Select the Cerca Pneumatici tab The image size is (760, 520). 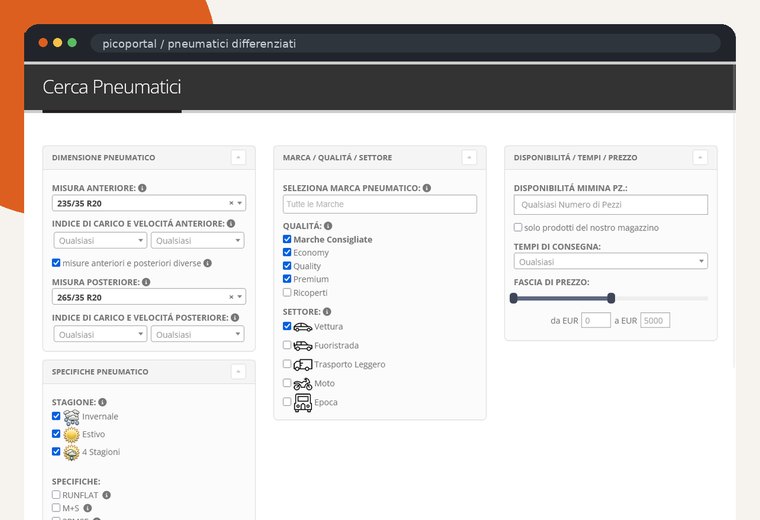click(x=112, y=87)
